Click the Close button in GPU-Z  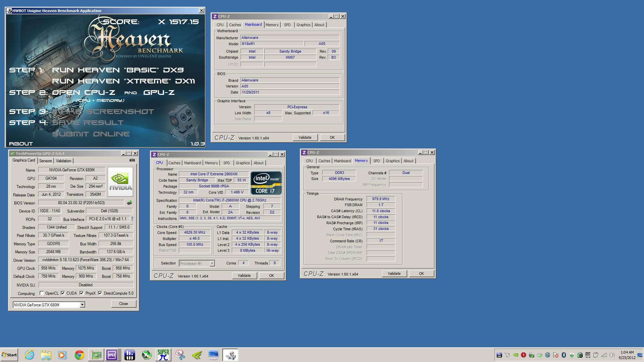[x=123, y=304]
